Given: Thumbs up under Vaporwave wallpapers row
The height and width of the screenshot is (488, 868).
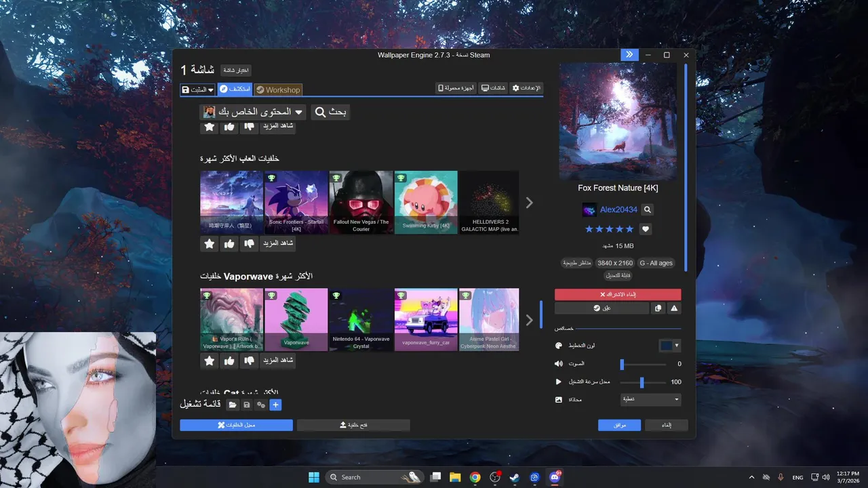Looking at the screenshot, I should pos(229,361).
